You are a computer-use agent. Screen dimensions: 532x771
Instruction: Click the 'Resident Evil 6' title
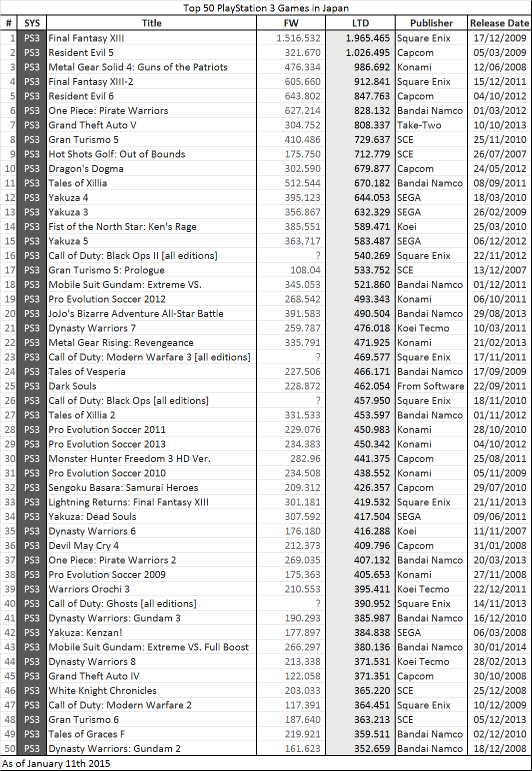tap(151, 96)
